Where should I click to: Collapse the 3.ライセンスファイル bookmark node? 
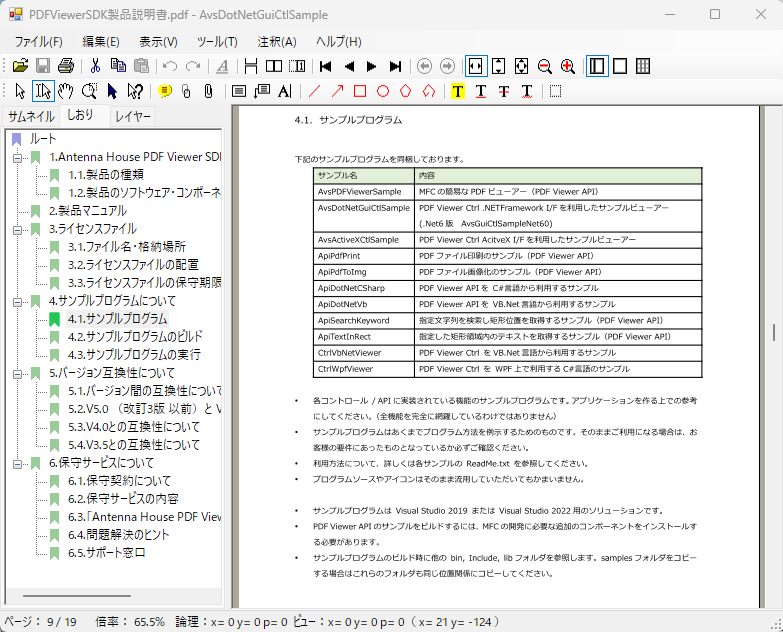[17, 229]
